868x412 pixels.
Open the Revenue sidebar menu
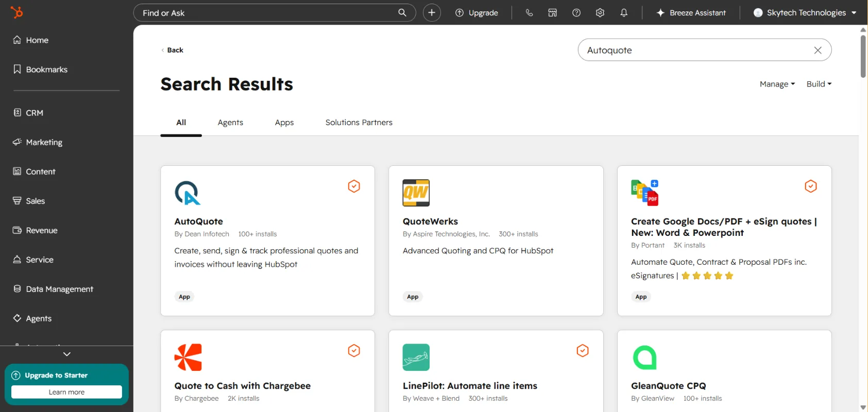coord(35,230)
